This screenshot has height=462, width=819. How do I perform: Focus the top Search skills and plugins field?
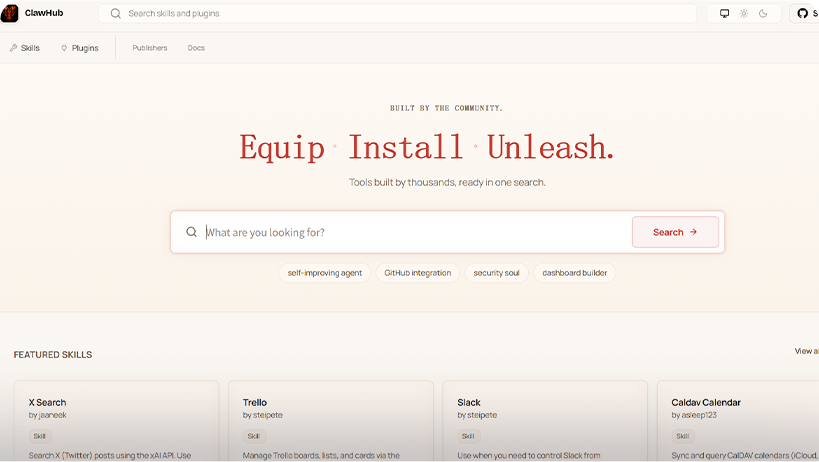(397, 14)
